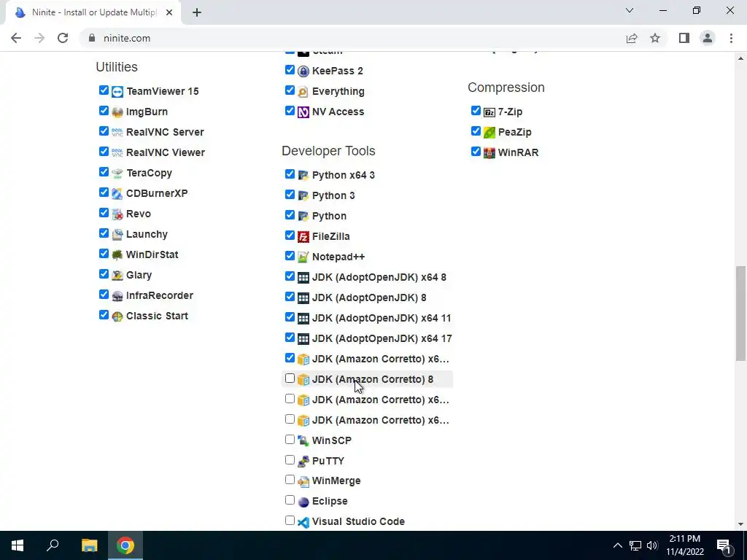The image size is (747, 560).
Task: Bookmark this page with the star
Action: 655,38
